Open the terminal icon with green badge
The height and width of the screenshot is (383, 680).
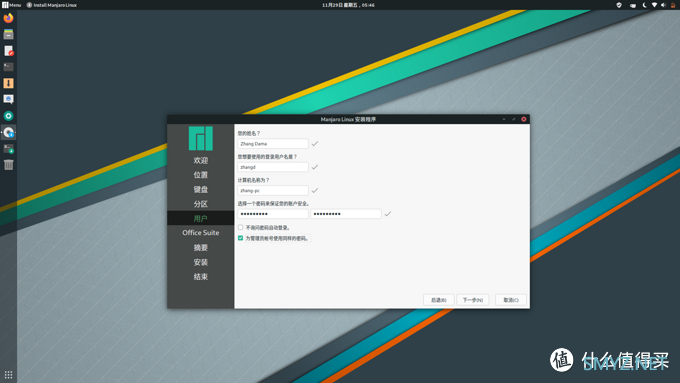tap(8, 149)
